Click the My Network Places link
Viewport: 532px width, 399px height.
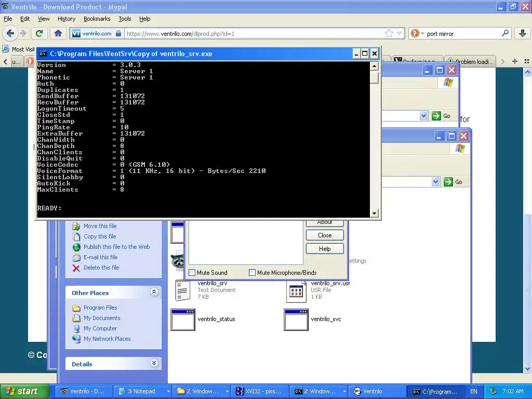[x=107, y=339]
